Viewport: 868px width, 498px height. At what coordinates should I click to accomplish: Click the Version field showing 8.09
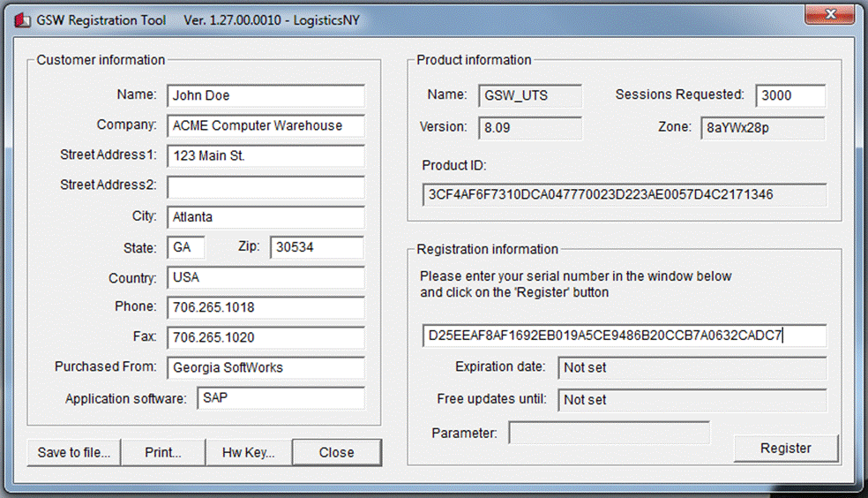tap(530, 127)
